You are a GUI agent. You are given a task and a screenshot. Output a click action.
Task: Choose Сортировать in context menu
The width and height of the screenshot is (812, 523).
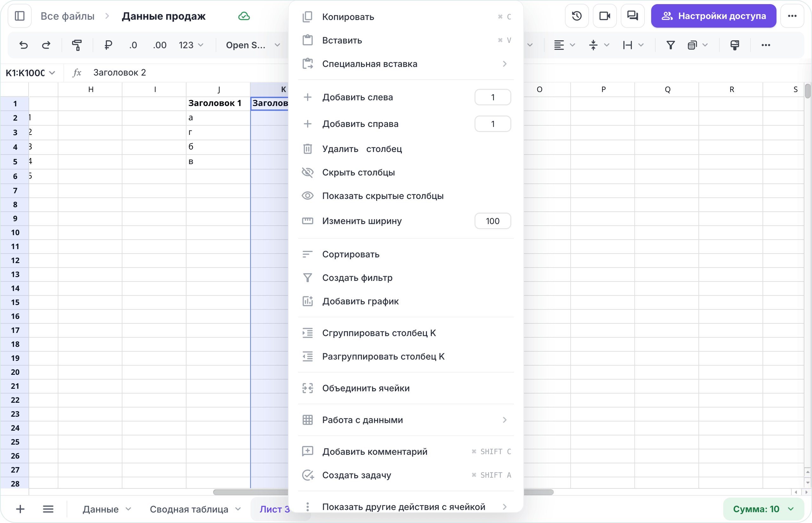coord(406,255)
